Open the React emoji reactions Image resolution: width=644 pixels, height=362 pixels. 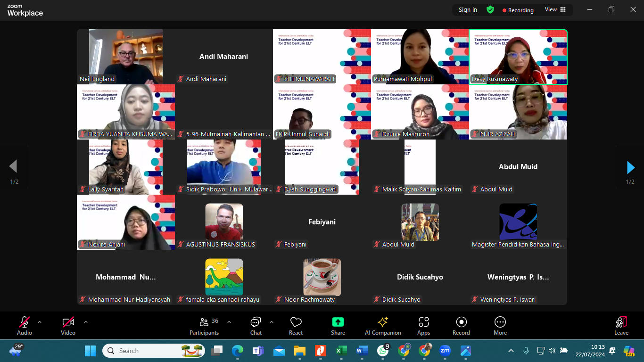click(296, 322)
